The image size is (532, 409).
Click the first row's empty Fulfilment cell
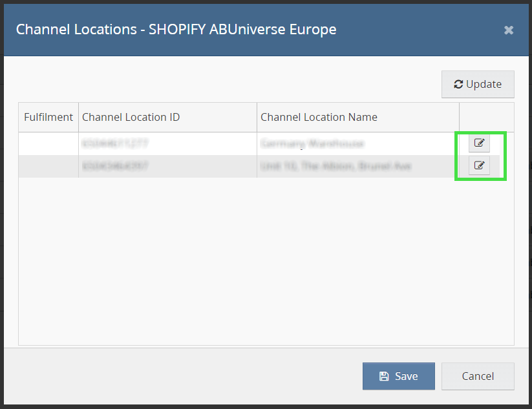48,143
